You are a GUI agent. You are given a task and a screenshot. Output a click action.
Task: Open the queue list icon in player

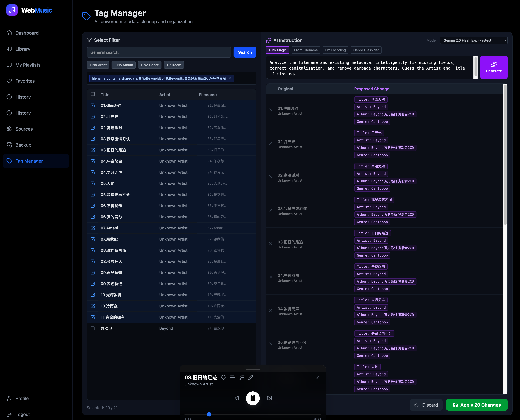[x=242, y=377]
